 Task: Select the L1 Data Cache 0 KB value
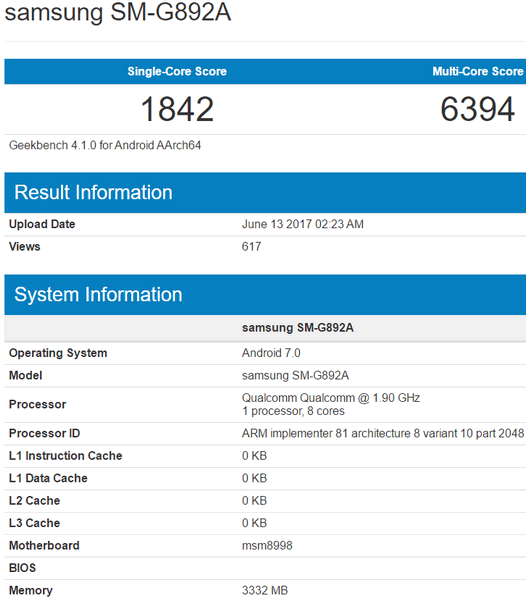(254, 478)
